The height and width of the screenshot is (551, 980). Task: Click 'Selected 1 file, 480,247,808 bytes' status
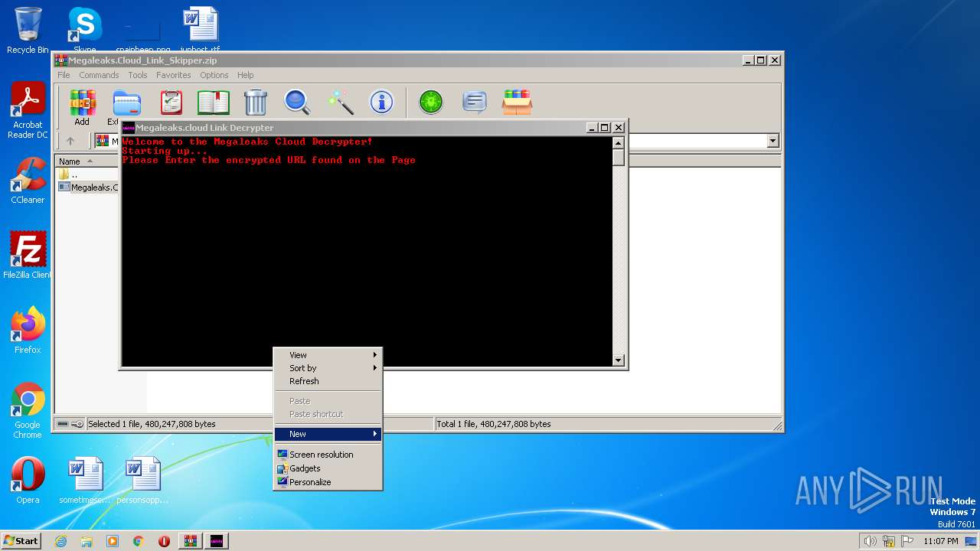point(152,424)
